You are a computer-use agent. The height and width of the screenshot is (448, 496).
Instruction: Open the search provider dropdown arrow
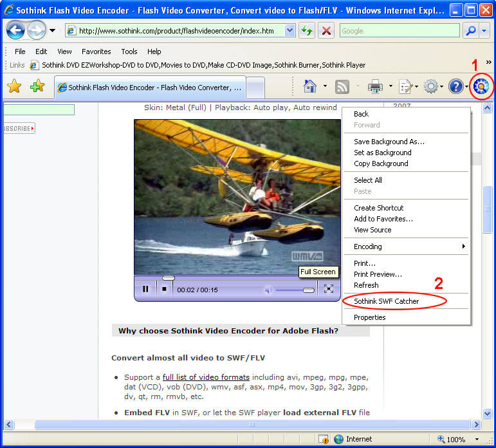pos(484,31)
